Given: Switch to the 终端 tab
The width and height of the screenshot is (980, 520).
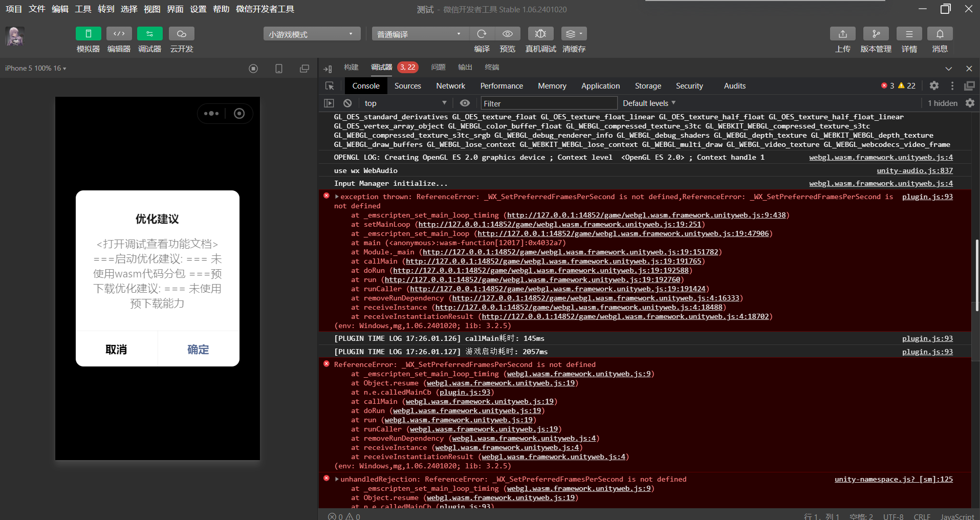Looking at the screenshot, I should [492, 68].
